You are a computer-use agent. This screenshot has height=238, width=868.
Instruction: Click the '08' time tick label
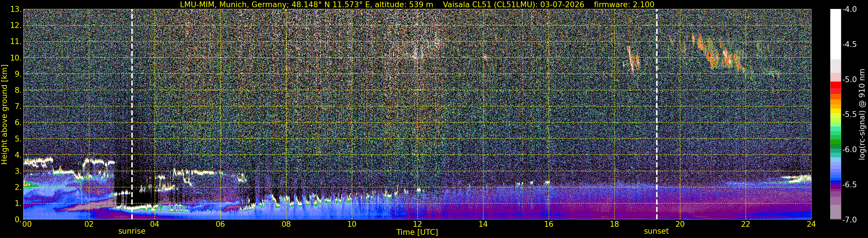pos(286,224)
